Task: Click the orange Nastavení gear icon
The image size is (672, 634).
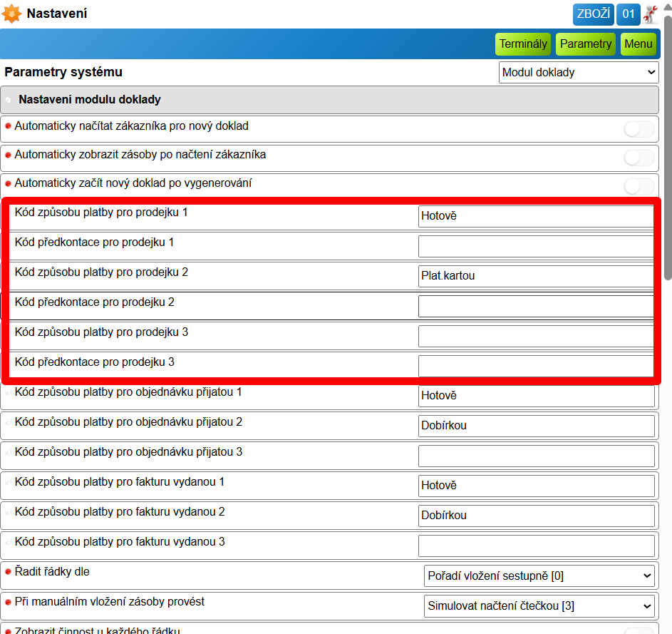Action: point(11,14)
